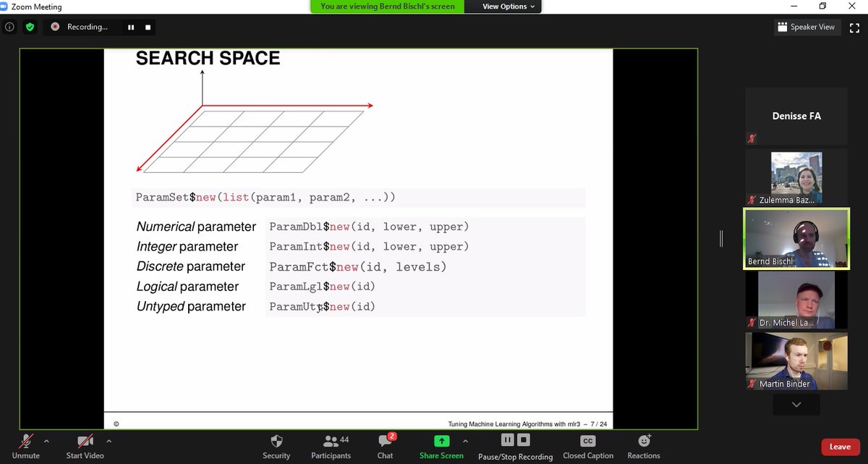Click the Unmute microphone icon

[26, 441]
